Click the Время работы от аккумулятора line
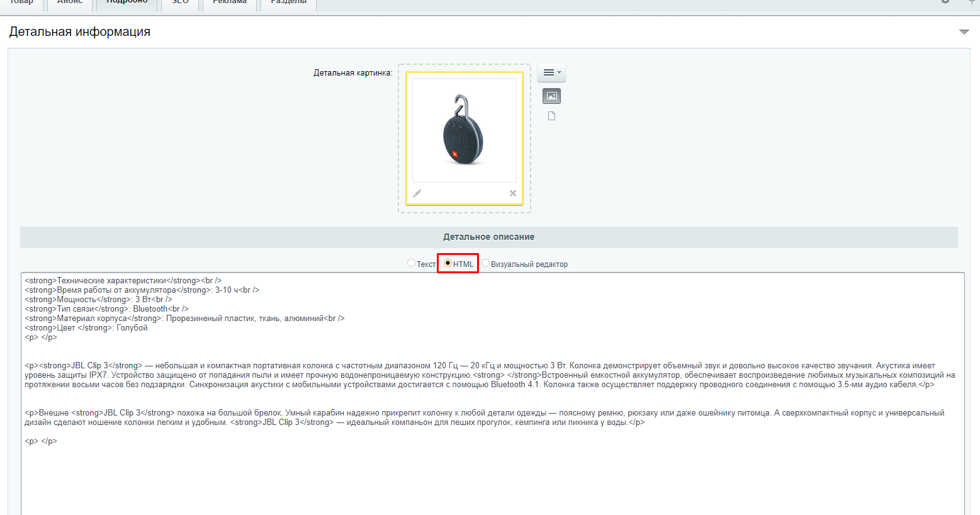 point(142,290)
